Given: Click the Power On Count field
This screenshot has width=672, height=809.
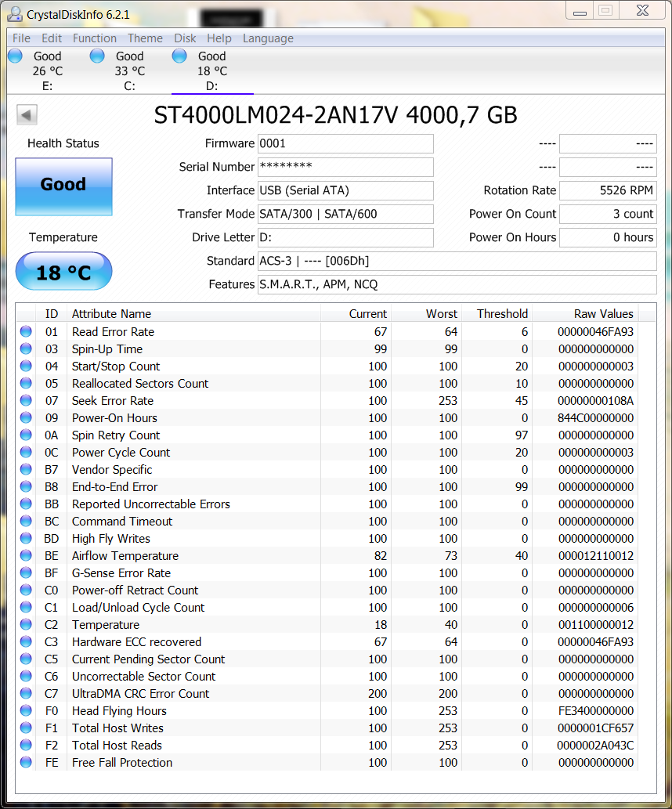Looking at the screenshot, I should [x=608, y=214].
